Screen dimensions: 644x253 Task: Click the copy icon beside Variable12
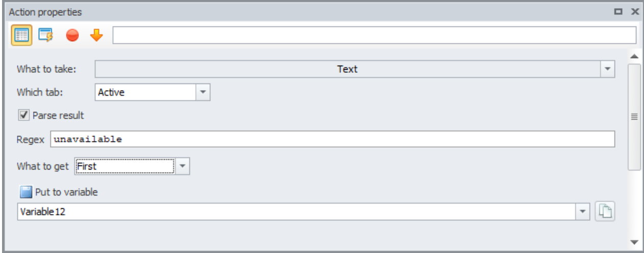tap(605, 212)
